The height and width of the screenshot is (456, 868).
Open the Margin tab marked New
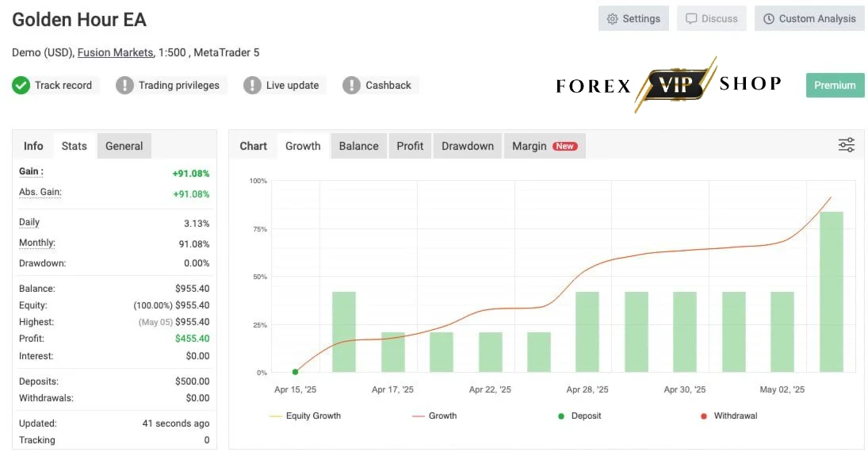[545, 146]
